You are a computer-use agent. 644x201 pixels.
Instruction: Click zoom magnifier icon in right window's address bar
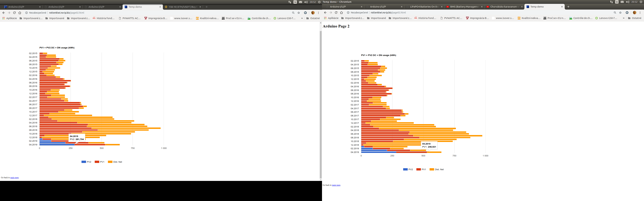[x=615, y=13]
